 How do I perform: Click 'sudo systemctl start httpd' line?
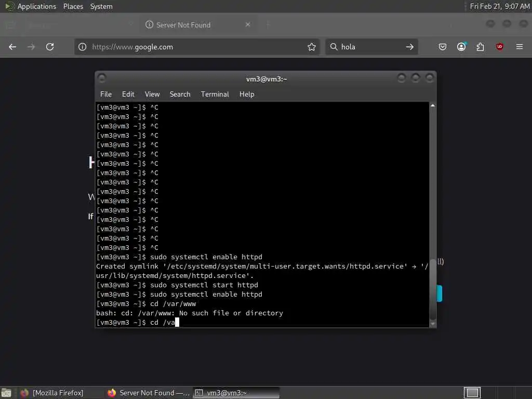[177, 285]
